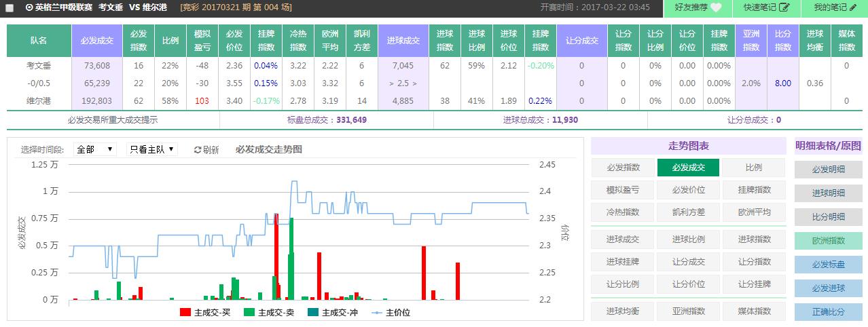This screenshot has width=868, height=327.
Task: Select the 必发价位 chart button
Action: coord(689,190)
